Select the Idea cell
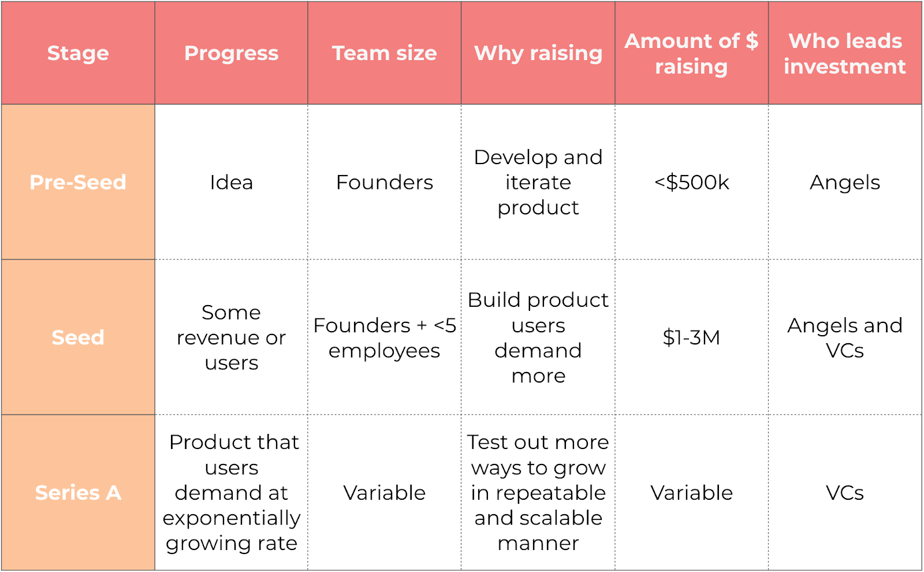The height and width of the screenshot is (572, 924). coord(231,182)
